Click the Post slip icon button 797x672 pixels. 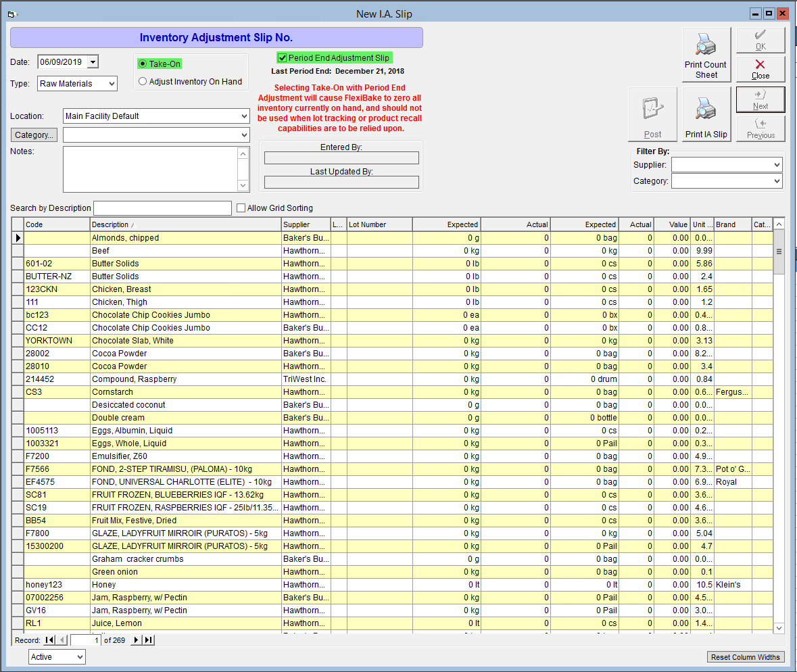click(x=652, y=114)
